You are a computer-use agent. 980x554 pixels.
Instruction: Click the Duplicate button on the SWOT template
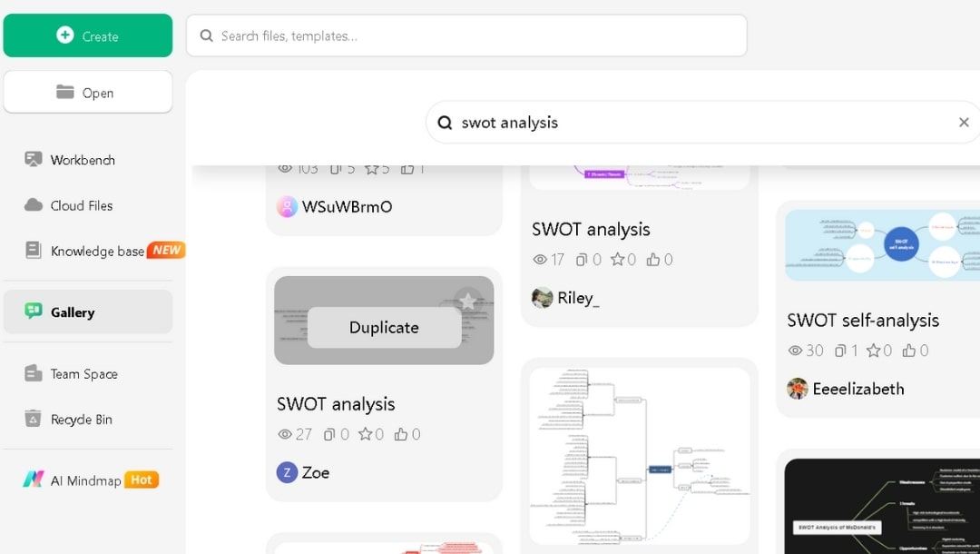[x=384, y=327]
